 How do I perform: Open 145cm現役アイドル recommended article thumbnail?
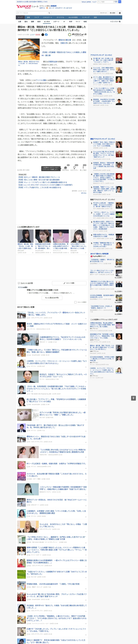78,236
